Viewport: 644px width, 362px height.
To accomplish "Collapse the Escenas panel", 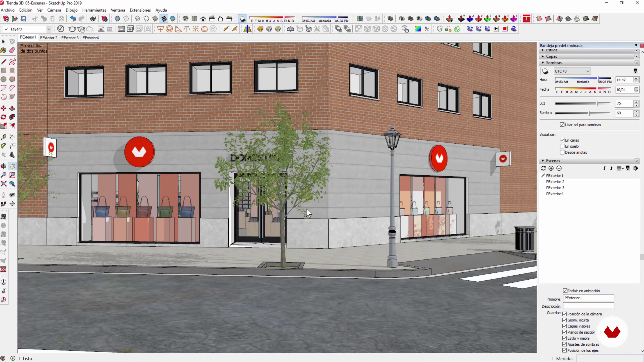I will tap(543, 161).
